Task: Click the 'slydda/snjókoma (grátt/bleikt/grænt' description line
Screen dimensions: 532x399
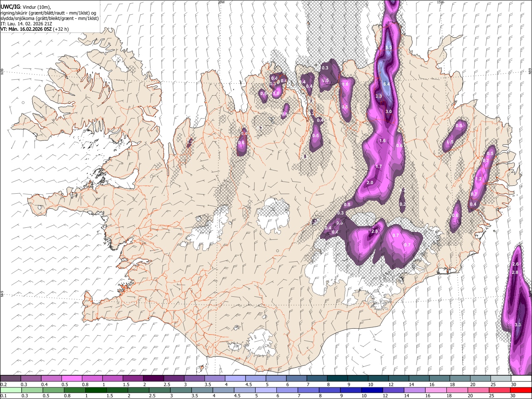Action: pyautogui.click(x=49, y=18)
